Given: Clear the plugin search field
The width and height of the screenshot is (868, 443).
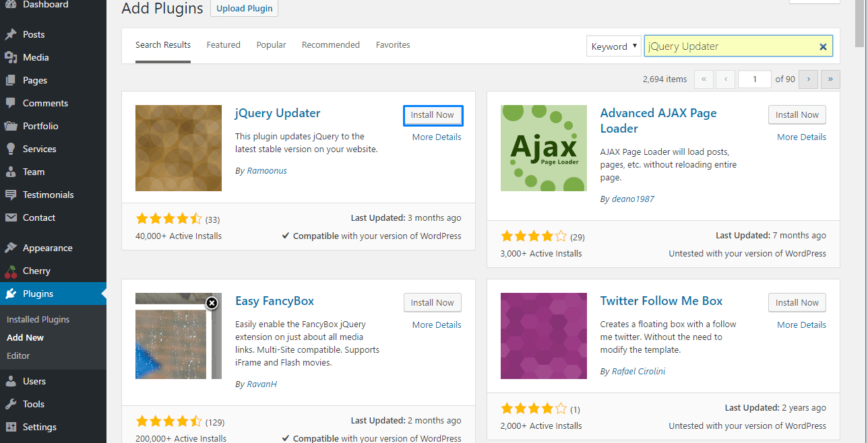Looking at the screenshot, I should click(x=823, y=46).
